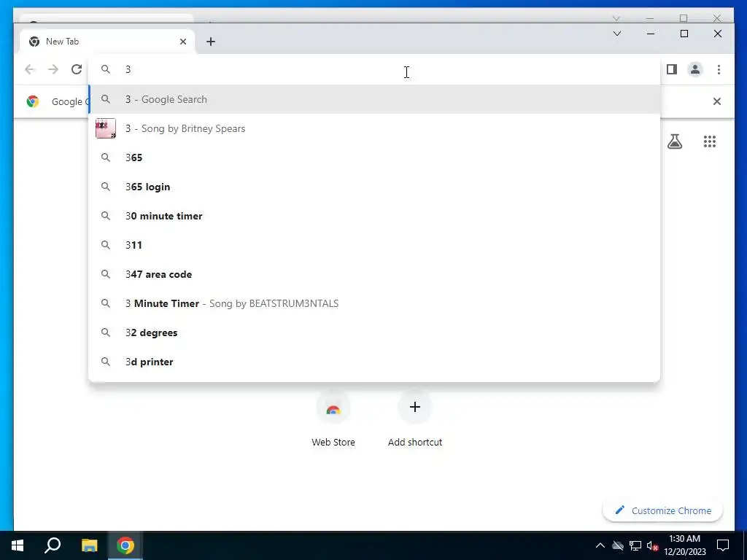Click the forward navigation arrow
747x560 pixels.
53,69
